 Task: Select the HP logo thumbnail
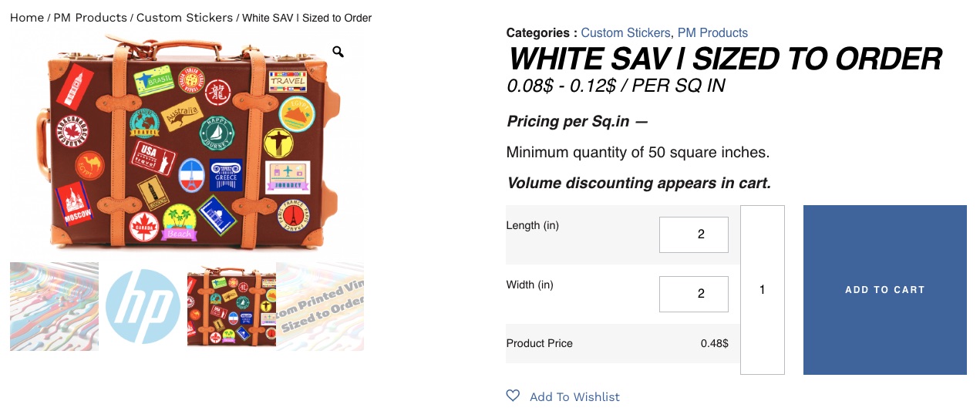[143, 306]
